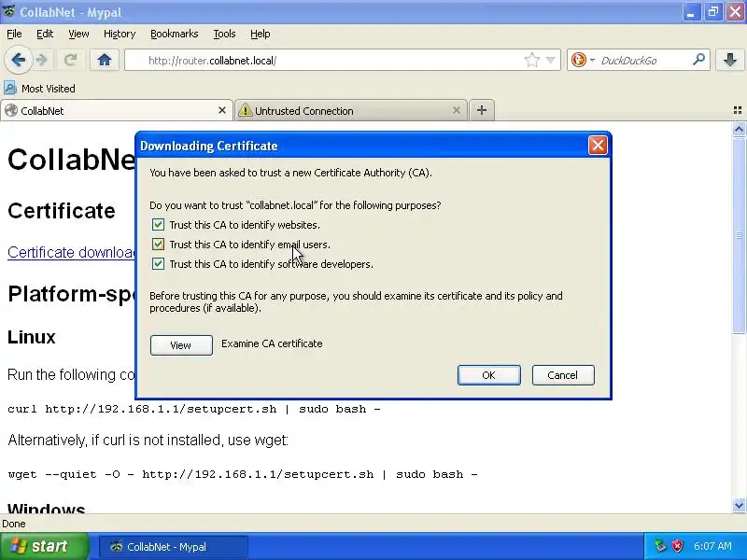Viewport: 747px width, 560px height.
Task: Click the curl setupcert.sh command text
Action: click(x=194, y=409)
